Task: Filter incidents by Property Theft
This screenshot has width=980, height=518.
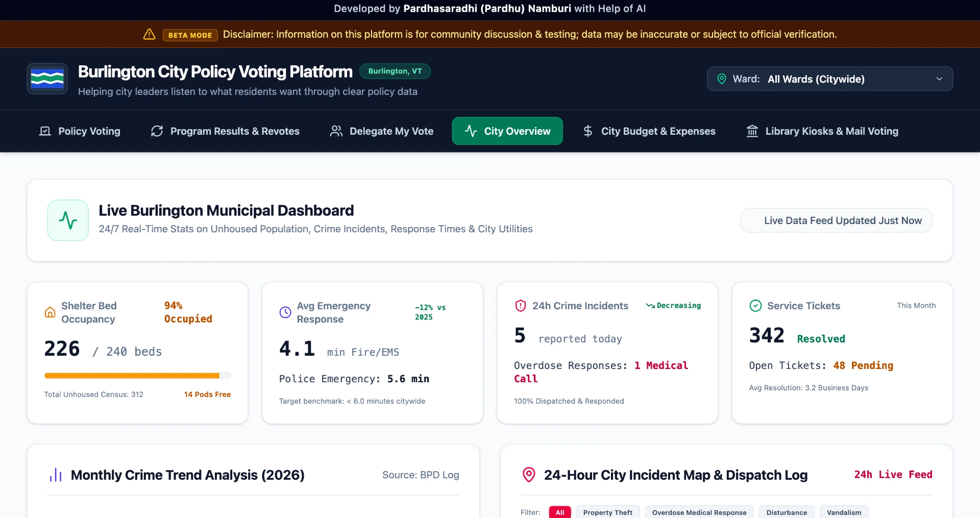Action: (608, 512)
